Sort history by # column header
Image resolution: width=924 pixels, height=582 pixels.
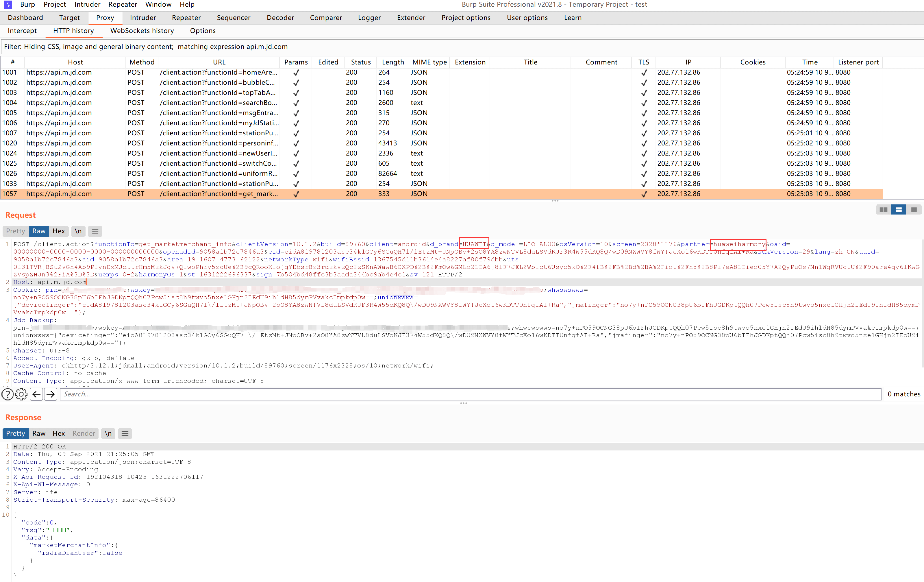pyautogui.click(x=13, y=62)
